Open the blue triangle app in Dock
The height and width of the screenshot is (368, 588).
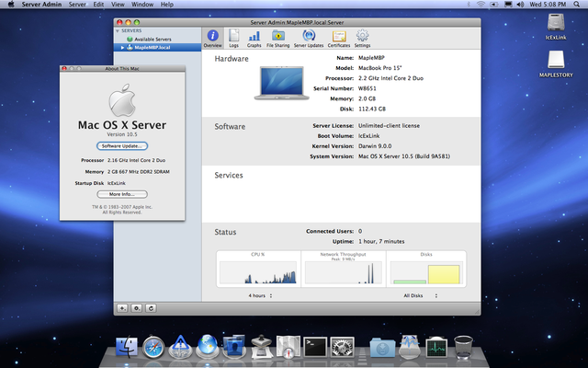(x=180, y=346)
